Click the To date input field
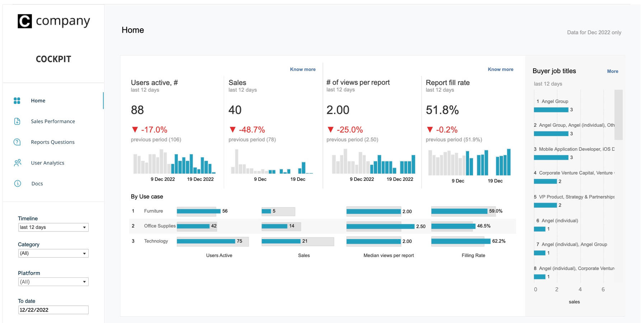The height and width of the screenshot is (323, 644). click(53, 310)
